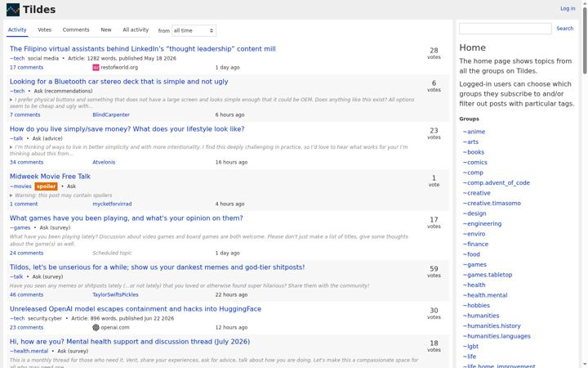Switch to the All activity tab
This screenshot has height=368, width=588.
pos(136,29)
